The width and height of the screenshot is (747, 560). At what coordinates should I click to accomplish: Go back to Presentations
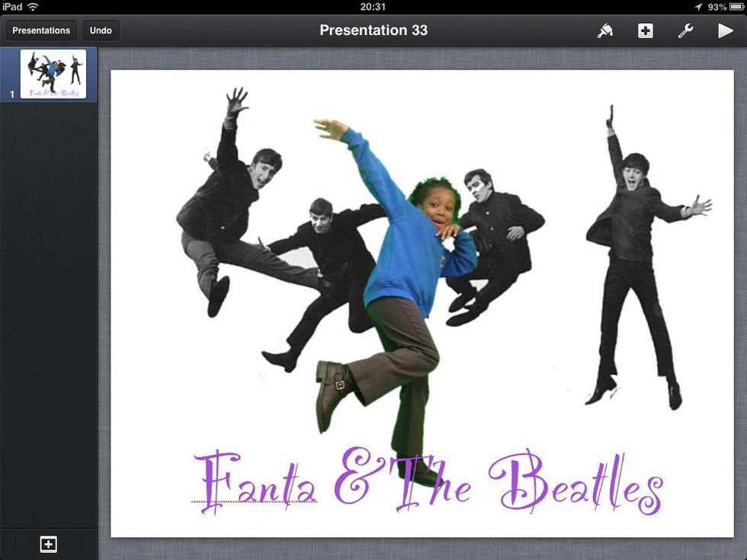click(41, 30)
